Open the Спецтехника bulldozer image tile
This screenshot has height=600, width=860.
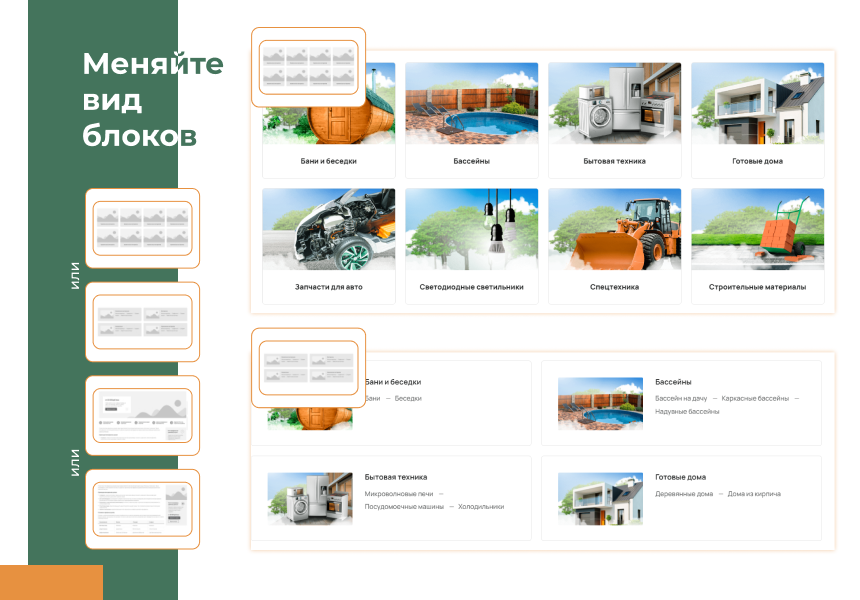click(614, 230)
